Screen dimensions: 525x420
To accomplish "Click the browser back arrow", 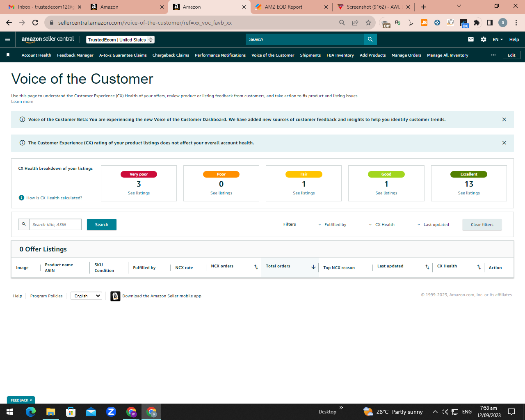I will pos(9,23).
